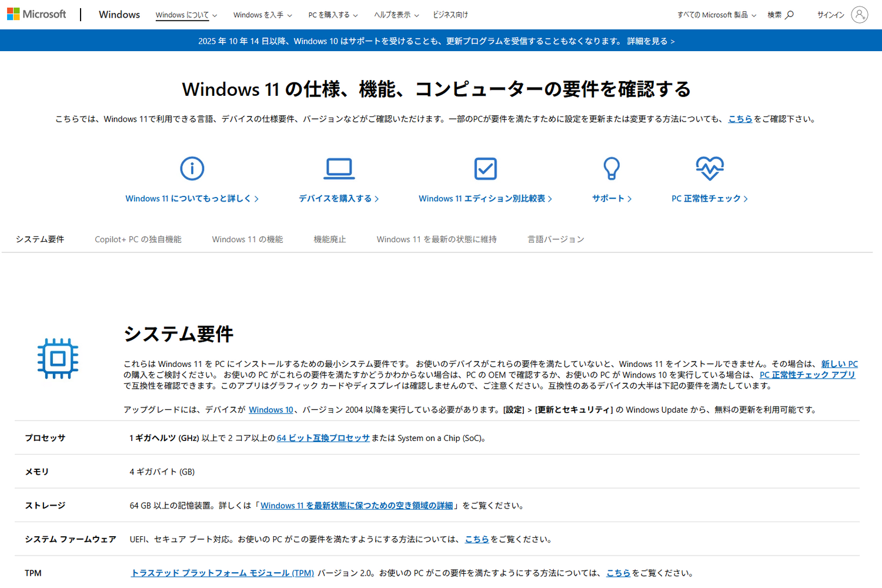Select the heartbeat icon for PC 正常性チェック
The height and width of the screenshot is (588, 882).
click(x=709, y=168)
